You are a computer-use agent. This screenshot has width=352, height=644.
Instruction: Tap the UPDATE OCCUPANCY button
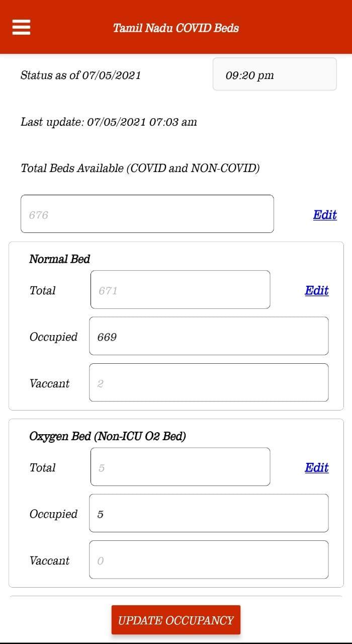pyautogui.click(x=176, y=620)
